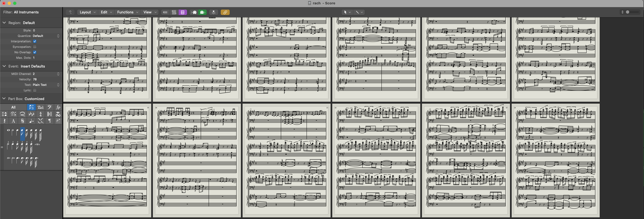
Task: Collapse the Event section
Action: (4, 66)
